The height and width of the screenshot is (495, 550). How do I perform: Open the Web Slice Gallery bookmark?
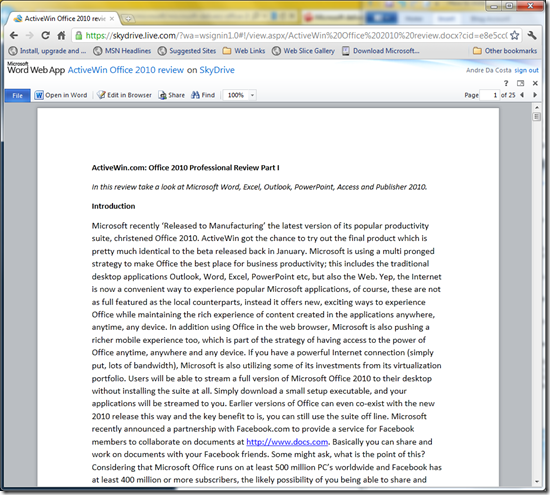pyautogui.click(x=303, y=51)
